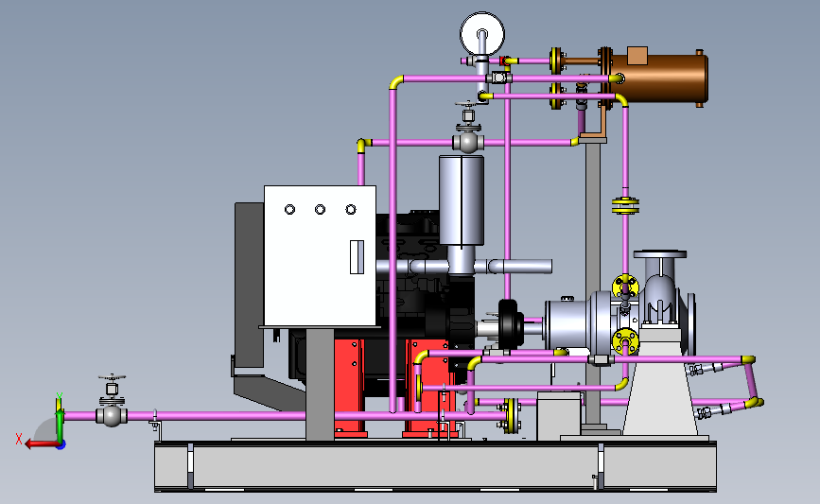The height and width of the screenshot is (504, 820).
Task: Click the red X axis arrow of triad
Action: (x=41, y=444)
